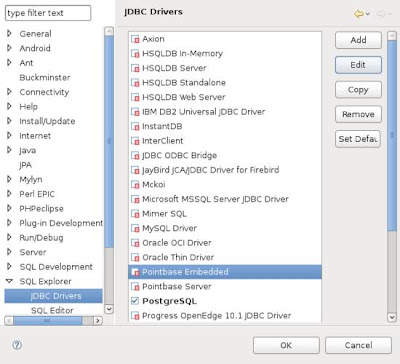
Task: Expand the Help preferences node
Action: coord(9,106)
